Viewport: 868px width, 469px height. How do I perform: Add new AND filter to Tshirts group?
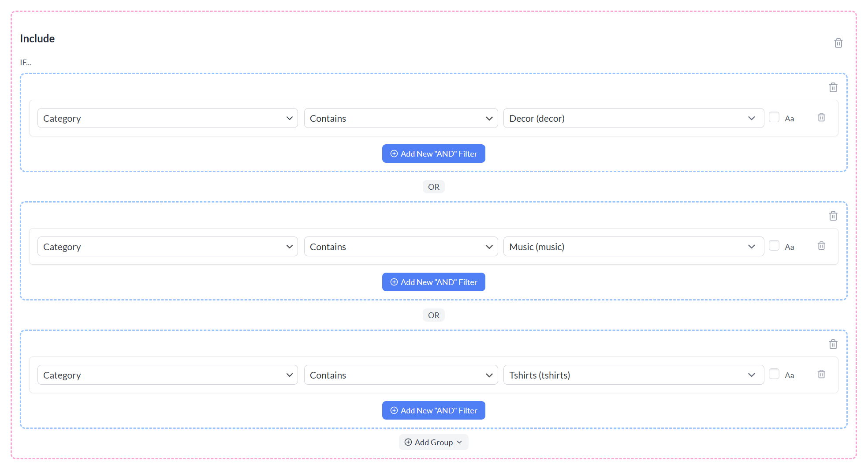click(x=433, y=410)
